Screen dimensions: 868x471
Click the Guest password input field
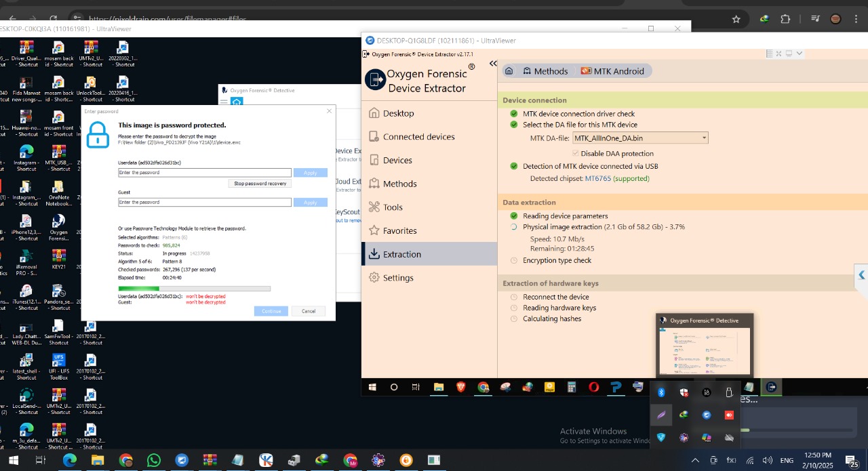coord(205,203)
